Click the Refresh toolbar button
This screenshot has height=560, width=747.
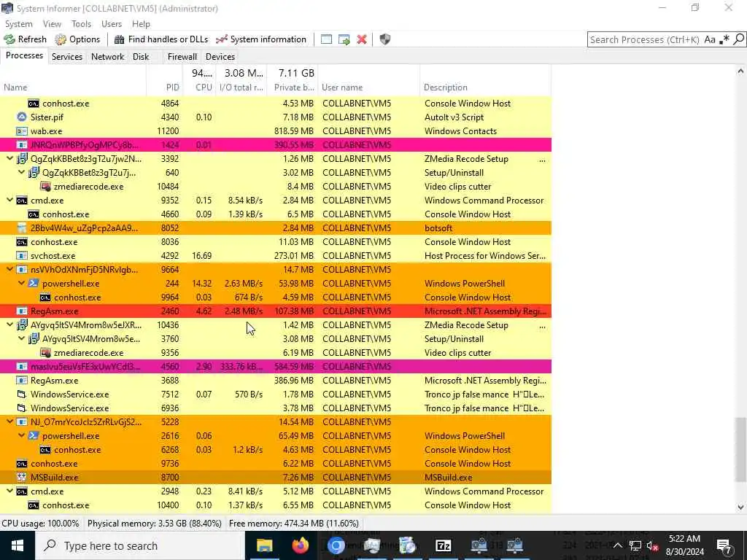pos(26,39)
